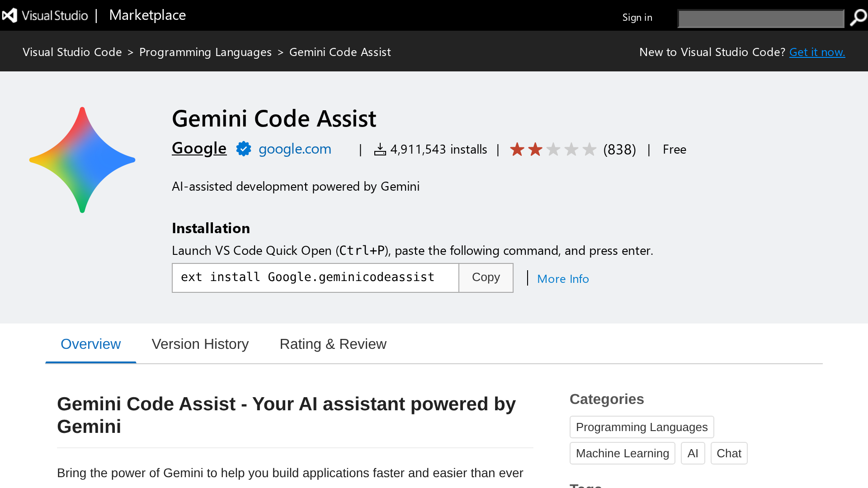This screenshot has width=868, height=488.
Task: Click the Installation heading
Action: pos(211,228)
